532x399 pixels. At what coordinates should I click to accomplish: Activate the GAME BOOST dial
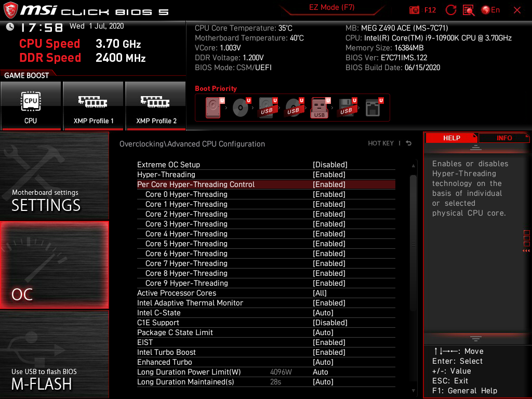[x=25, y=75]
